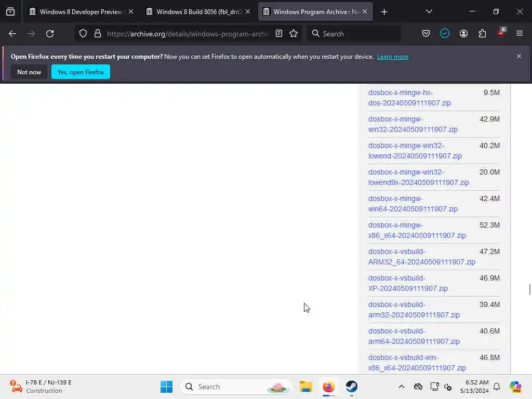Image resolution: width=532 pixels, height=399 pixels.
Task: Select Windows Program Archive tab
Action: pos(315,12)
